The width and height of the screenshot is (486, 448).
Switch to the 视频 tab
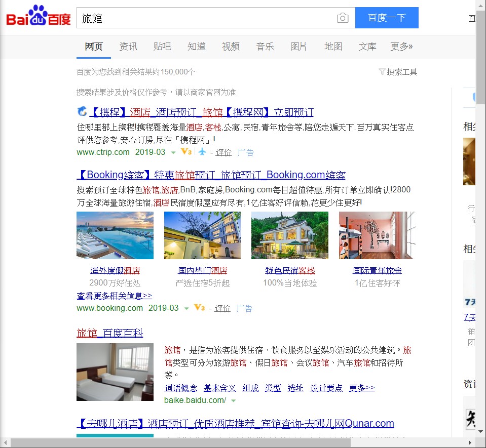(x=231, y=47)
